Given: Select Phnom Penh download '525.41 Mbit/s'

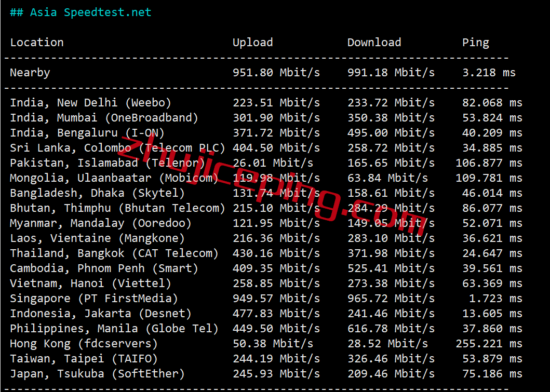Looking at the screenshot, I should click(391, 268).
